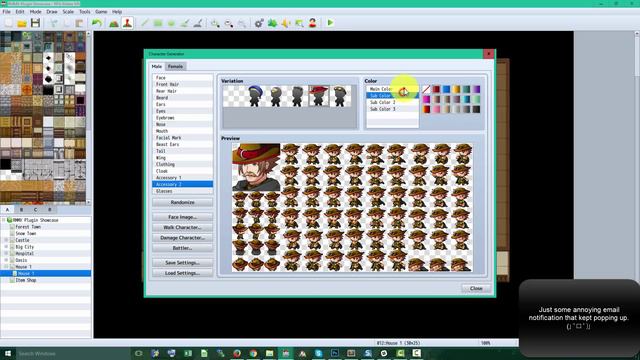640x360 pixels.
Task: Select Main Color in color list
Action: pos(393,89)
